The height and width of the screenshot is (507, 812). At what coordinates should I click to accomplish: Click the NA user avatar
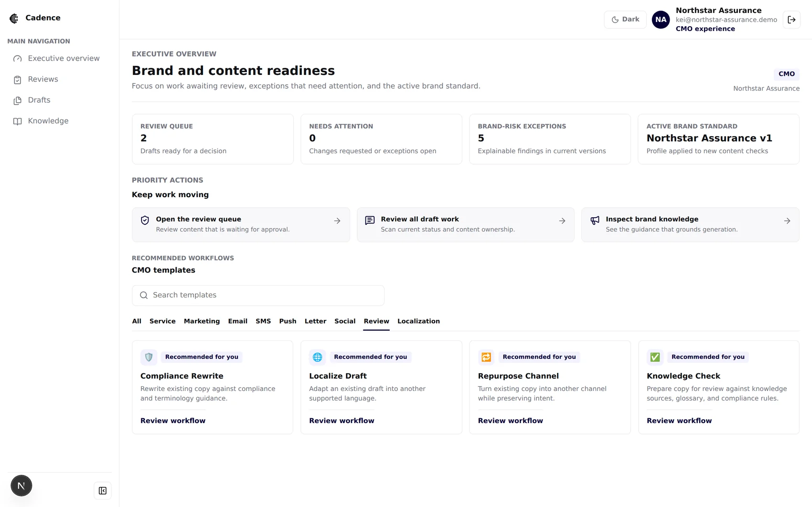click(x=661, y=20)
